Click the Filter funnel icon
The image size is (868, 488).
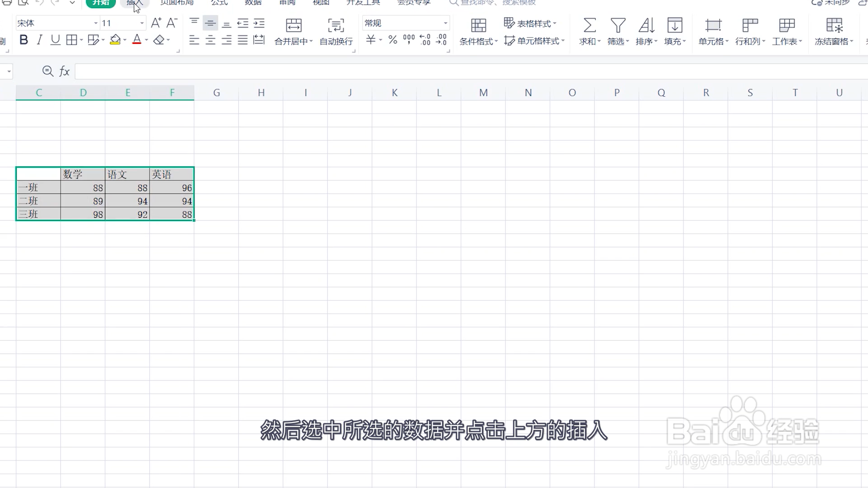click(x=618, y=26)
